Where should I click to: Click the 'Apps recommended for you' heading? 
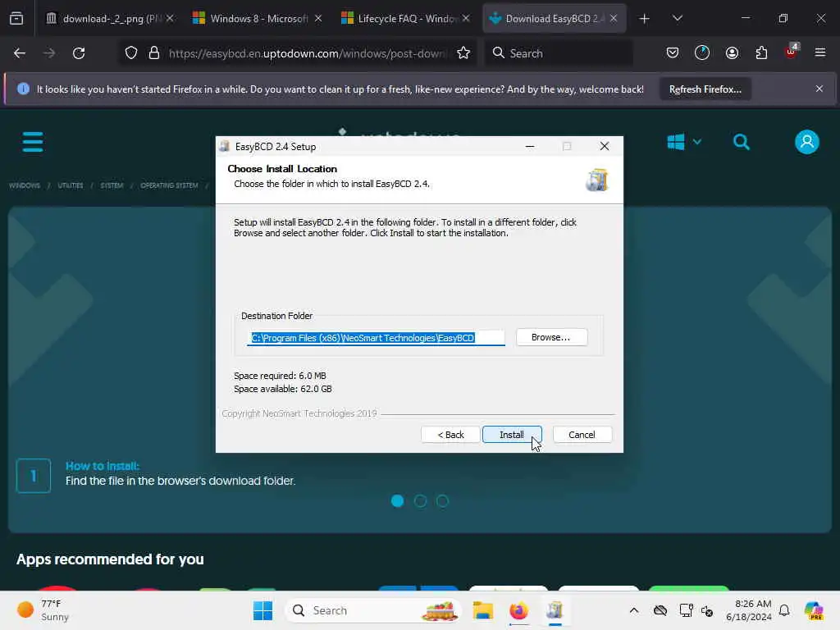(x=110, y=559)
